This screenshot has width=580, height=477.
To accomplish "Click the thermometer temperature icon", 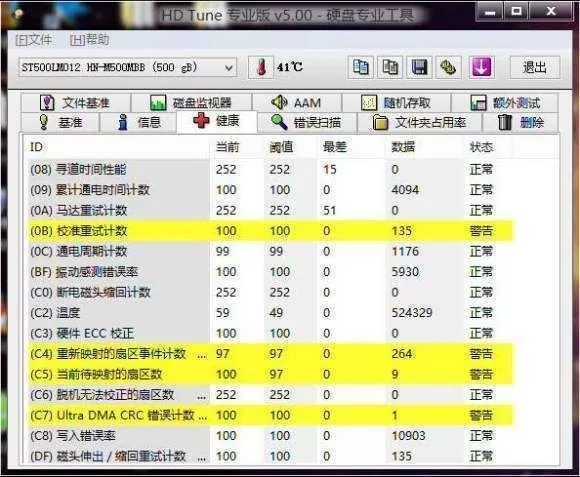I will coord(261,67).
